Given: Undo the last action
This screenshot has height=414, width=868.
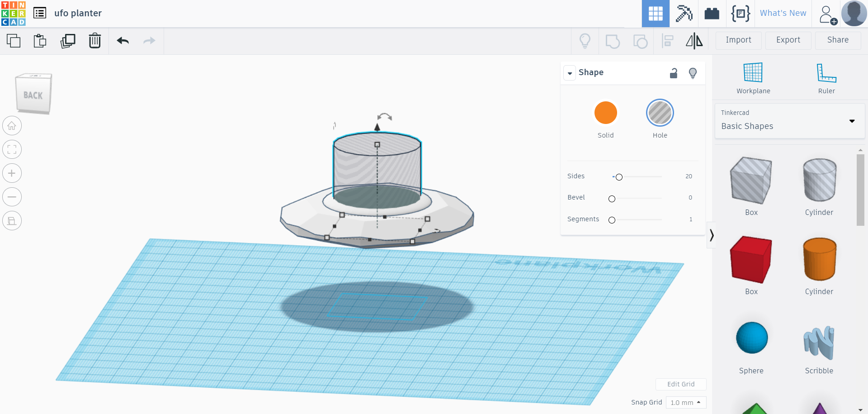Looking at the screenshot, I should tap(123, 41).
